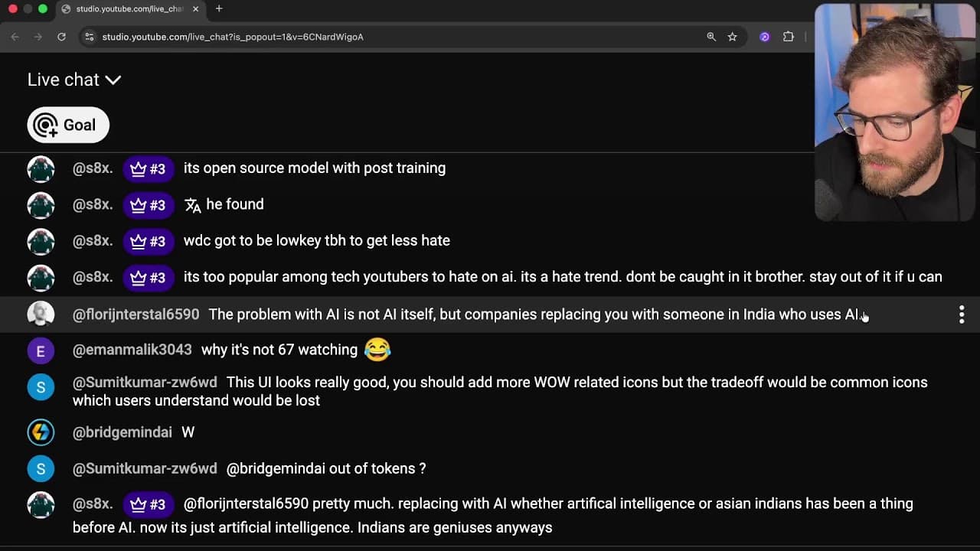The width and height of the screenshot is (980, 551).
Task: Click the zoom magnifier icon in the address bar
Action: tap(711, 37)
